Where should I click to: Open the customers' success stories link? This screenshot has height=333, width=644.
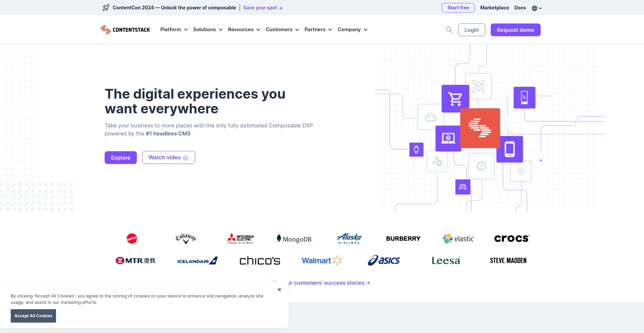click(329, 283)
